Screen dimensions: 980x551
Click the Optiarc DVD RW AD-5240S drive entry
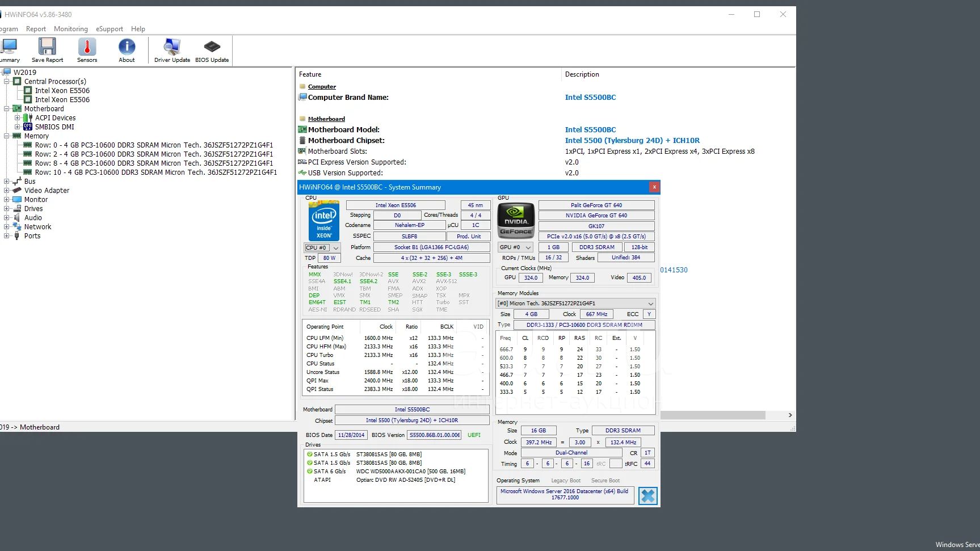click(405, 480)
